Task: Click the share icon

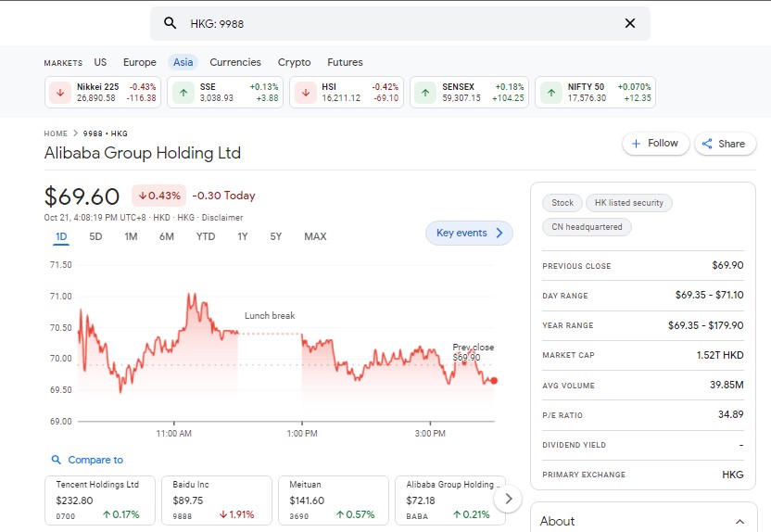Action: 707,144
